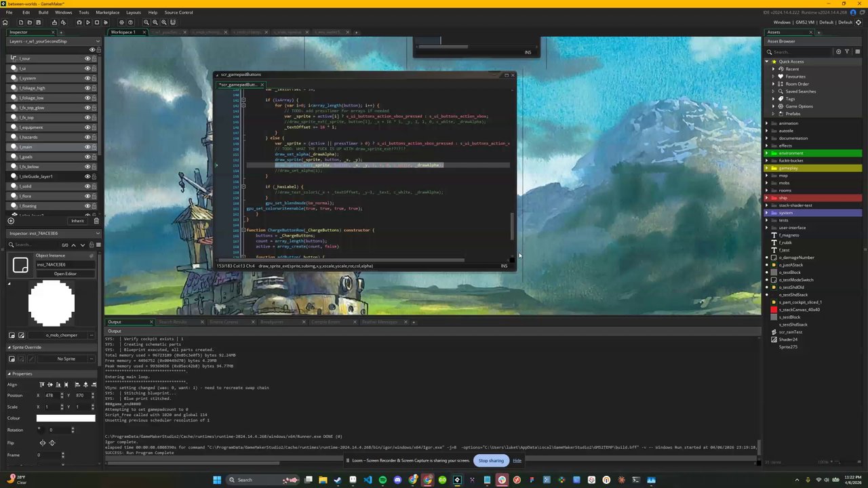Hide the l_system layer
868x488 pixels.
pyautogui.click(x=87, y=78)
